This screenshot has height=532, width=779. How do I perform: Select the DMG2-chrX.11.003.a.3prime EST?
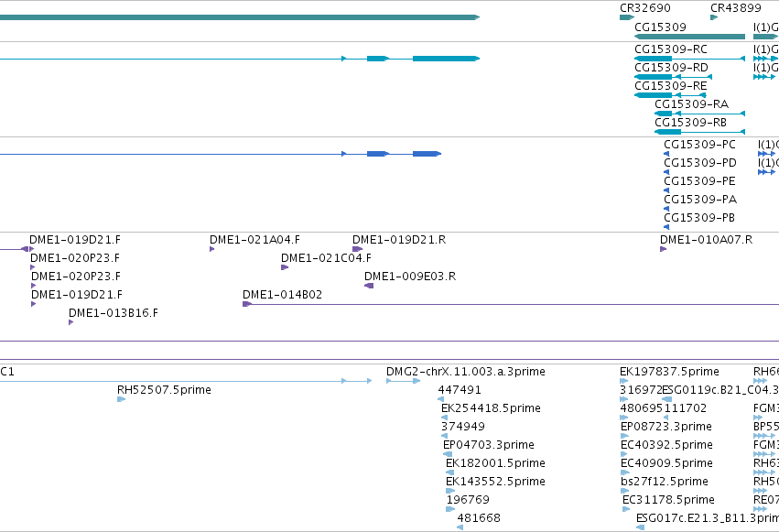click(466, 372)
